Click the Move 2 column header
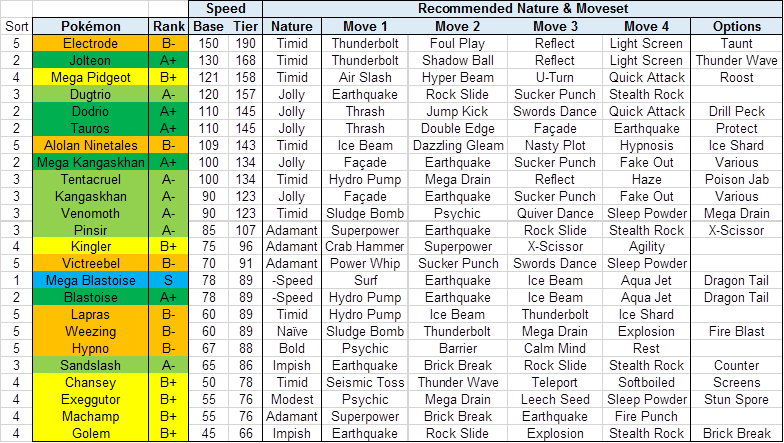The width and height of the screenshot is (784, 443). (458, 26)
